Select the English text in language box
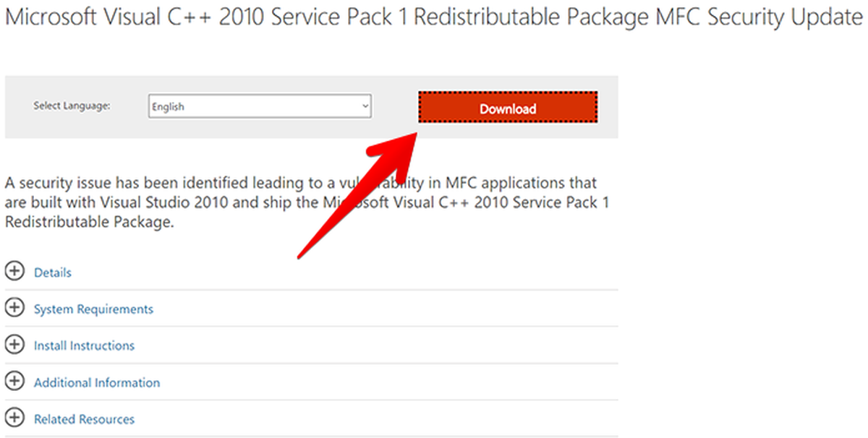This screenshot has width=868, height=438. [x=168, y=107]
